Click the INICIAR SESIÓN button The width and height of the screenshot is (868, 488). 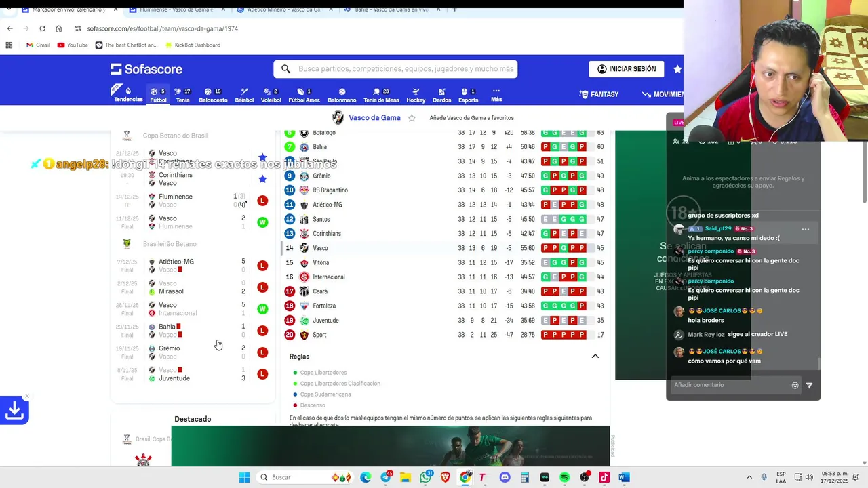[x=627, y=69]
